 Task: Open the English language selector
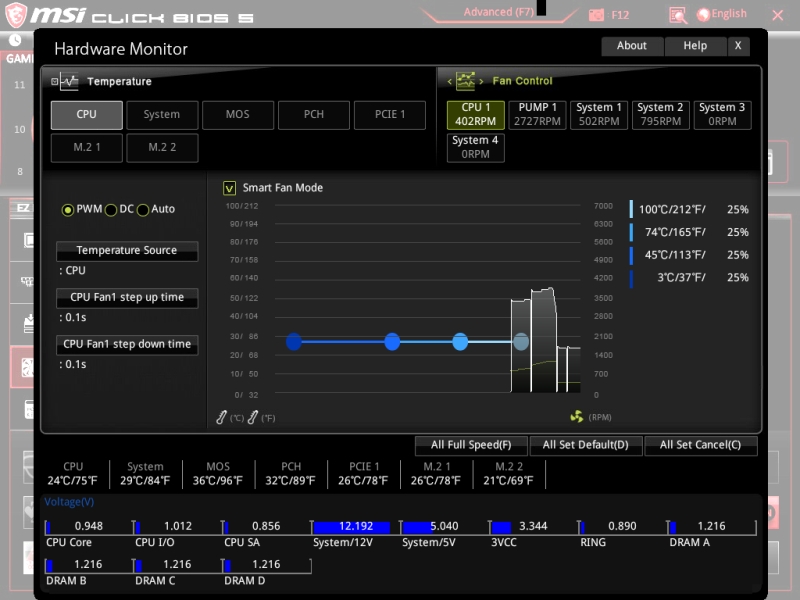coord(722,14)
